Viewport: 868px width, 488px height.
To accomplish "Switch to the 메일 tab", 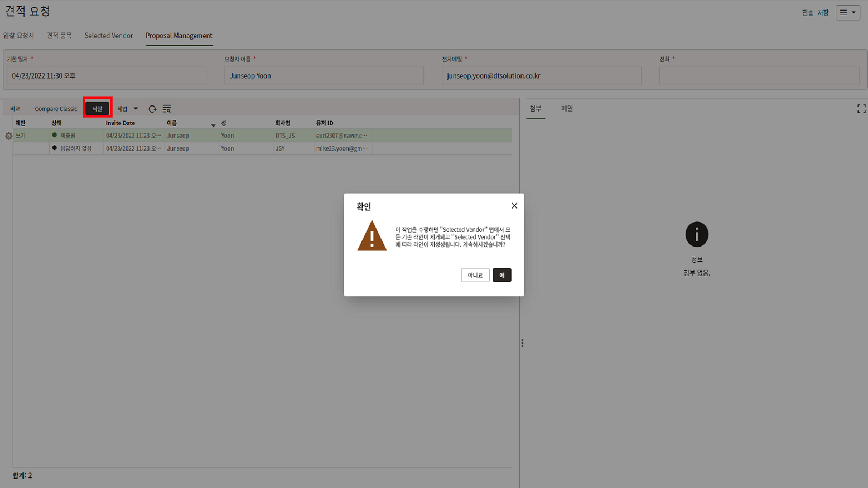I will [567, 109].
